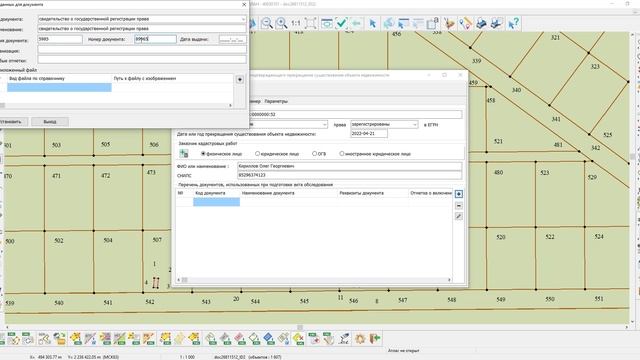Click the window-frame view icon left of checkmark
Screen dimensions: 640x360
pos(327,23)
